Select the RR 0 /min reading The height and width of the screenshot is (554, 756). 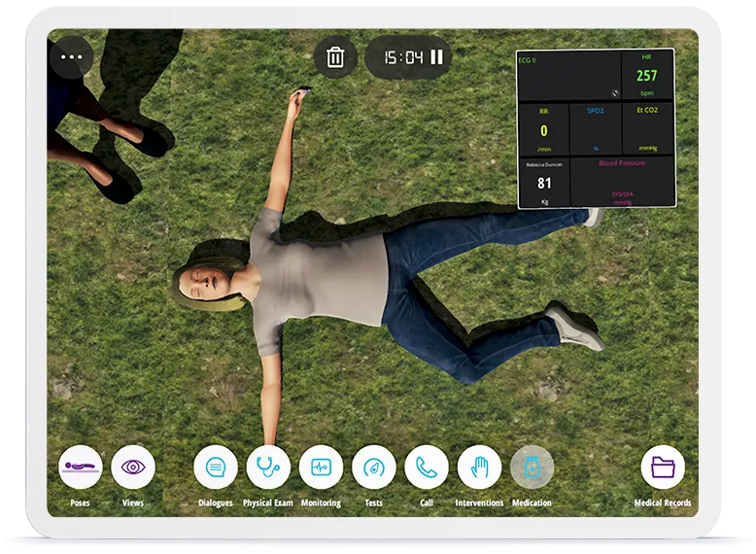[543, 129]
